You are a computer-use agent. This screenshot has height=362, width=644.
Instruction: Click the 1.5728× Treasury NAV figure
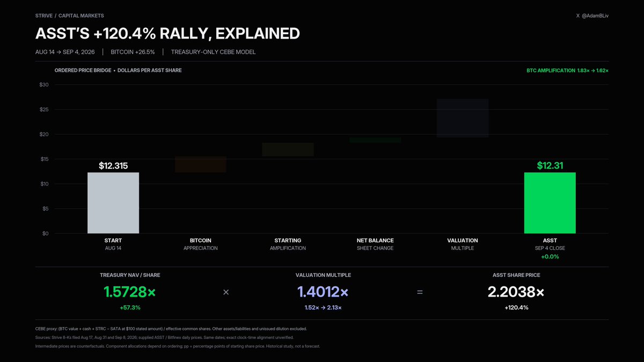[x=130, y=292]
